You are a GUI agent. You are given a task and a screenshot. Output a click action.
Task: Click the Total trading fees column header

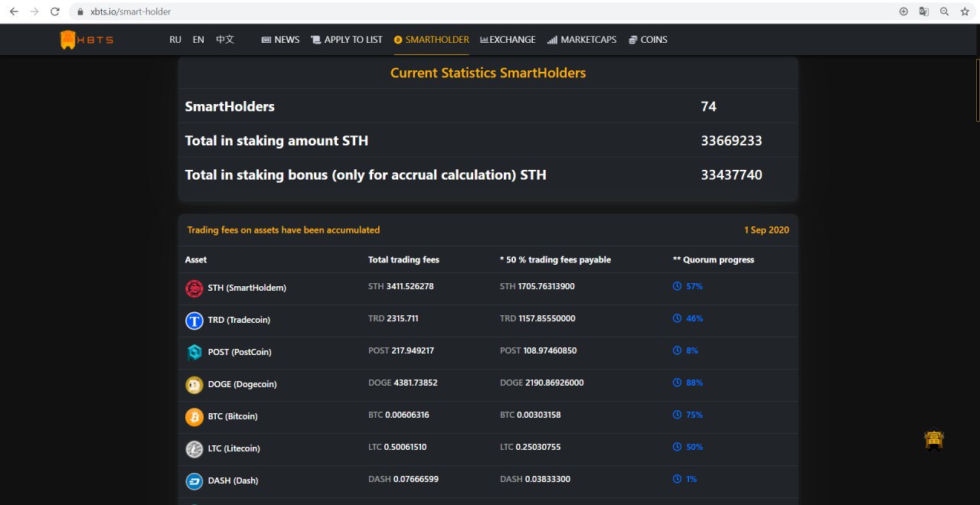(x=403, y=259)
